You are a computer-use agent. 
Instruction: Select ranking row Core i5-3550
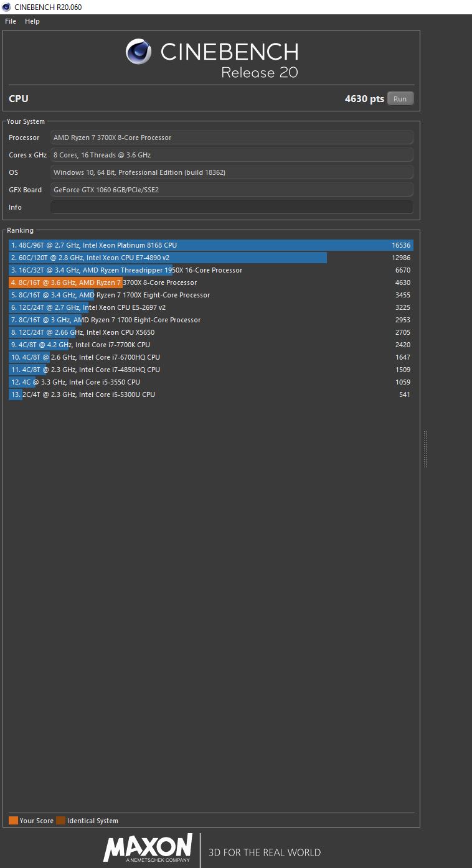[211, 382]
